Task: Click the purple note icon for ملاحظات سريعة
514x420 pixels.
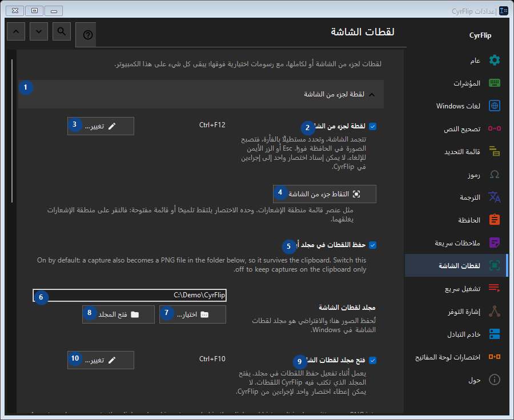Action: point(495,243)
